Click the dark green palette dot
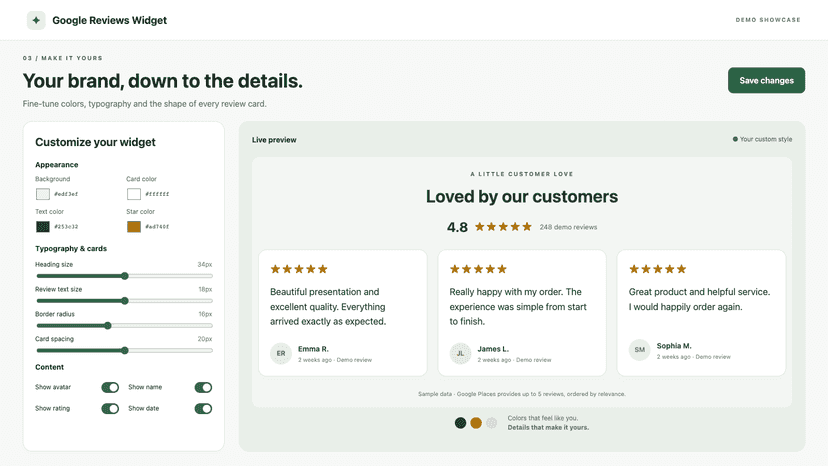 (460, 423)
